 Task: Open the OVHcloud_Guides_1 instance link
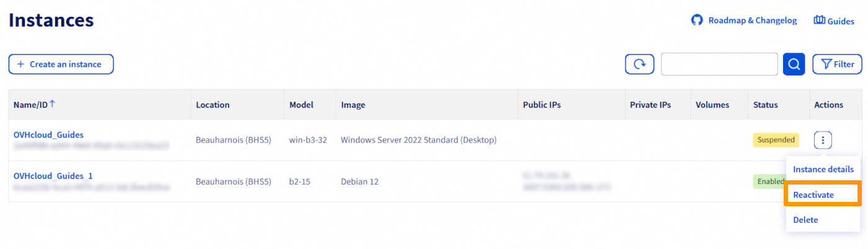(53, 176)
